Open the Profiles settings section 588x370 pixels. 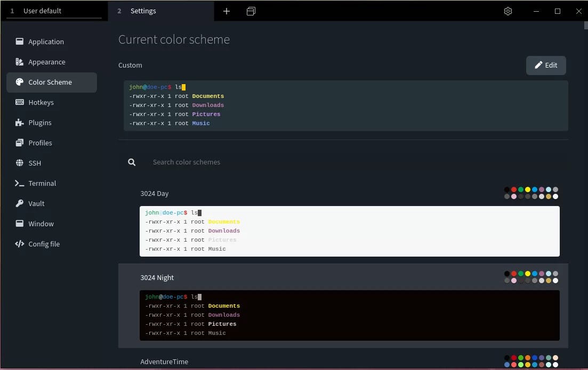pos(52,143)
